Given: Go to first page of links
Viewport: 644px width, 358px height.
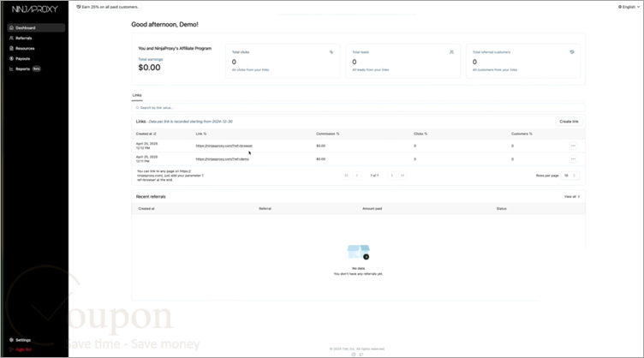Looking at the screenshot, I should [346, 176].
